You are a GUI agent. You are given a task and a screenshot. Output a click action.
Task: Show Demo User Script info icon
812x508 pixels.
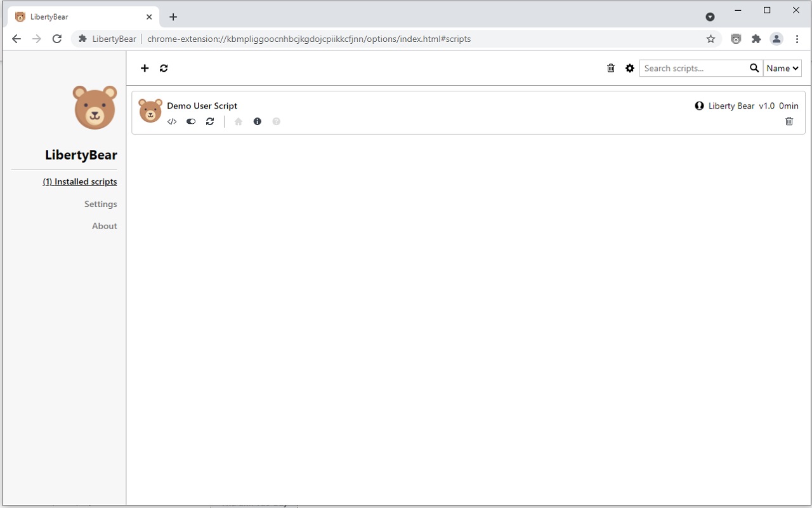click(258, 121)
